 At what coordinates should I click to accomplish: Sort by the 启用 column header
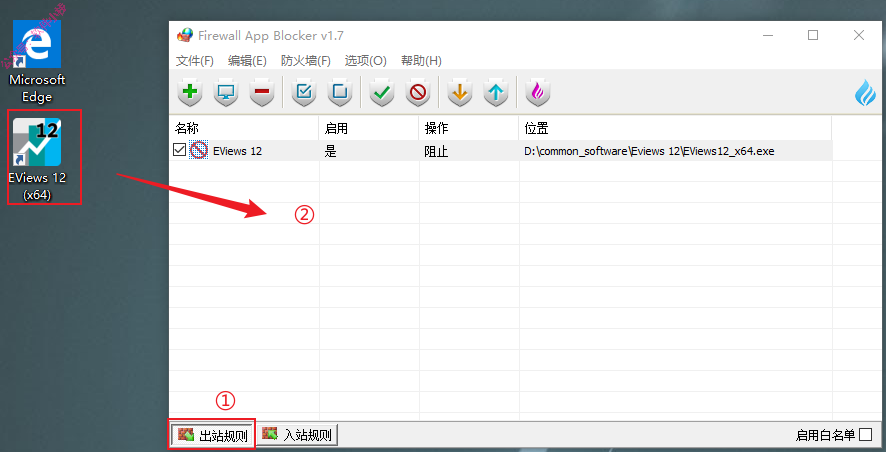pos(369,129)
